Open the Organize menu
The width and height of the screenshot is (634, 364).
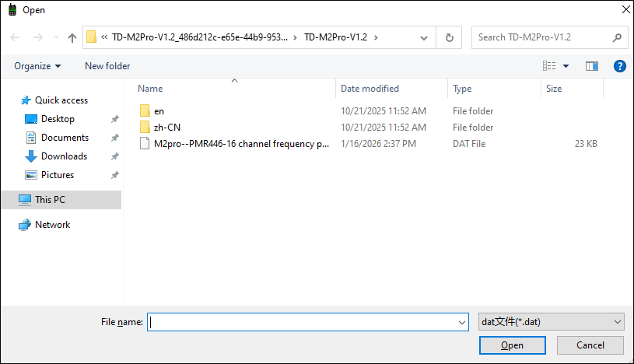[x=37, y=66]
